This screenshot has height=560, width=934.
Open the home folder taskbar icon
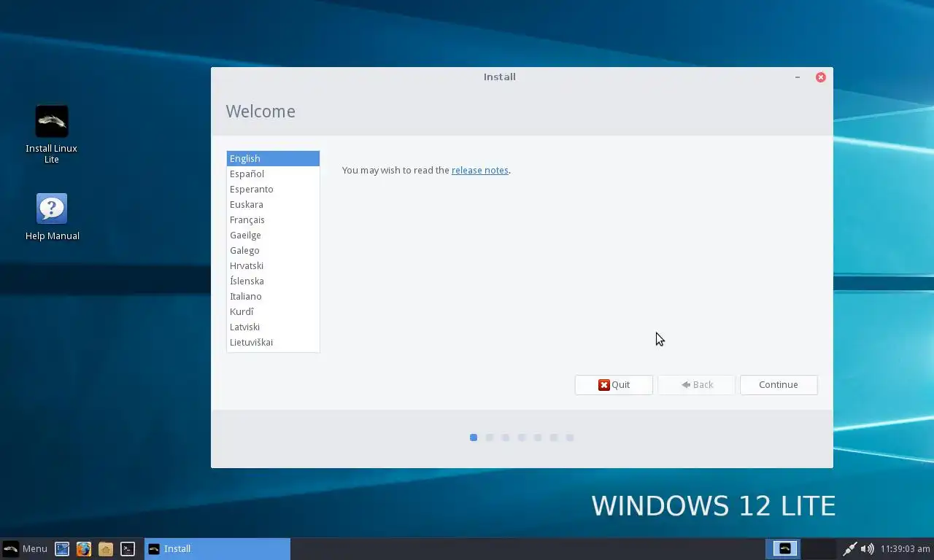(106, 549)
